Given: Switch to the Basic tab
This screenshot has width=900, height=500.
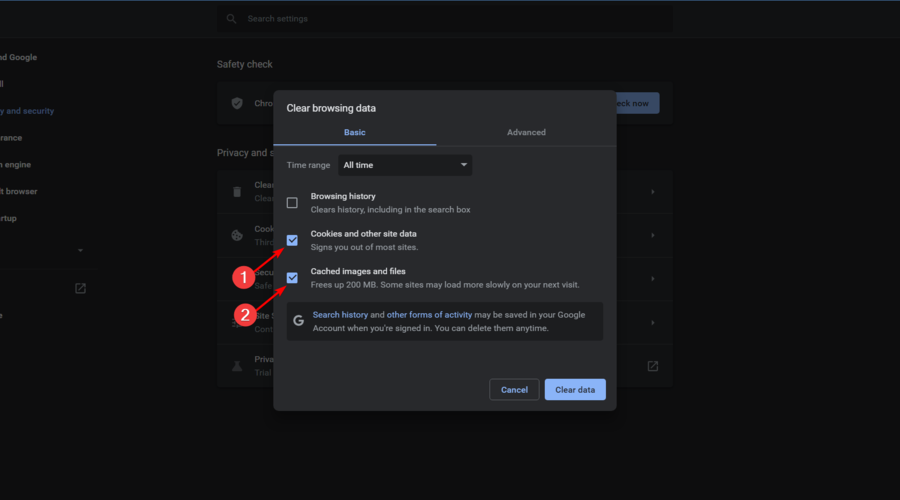Looking at the screenshot, I should (x=355, y=133).
